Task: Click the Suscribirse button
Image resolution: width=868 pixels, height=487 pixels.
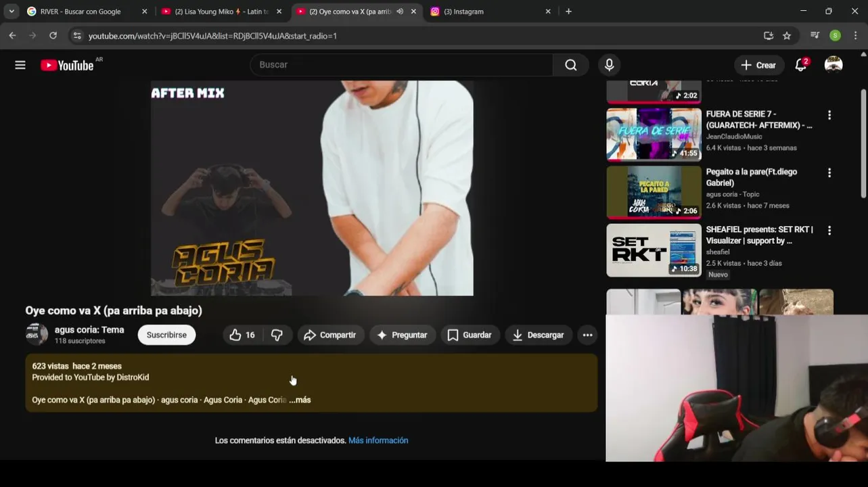Action: (166, 335)
